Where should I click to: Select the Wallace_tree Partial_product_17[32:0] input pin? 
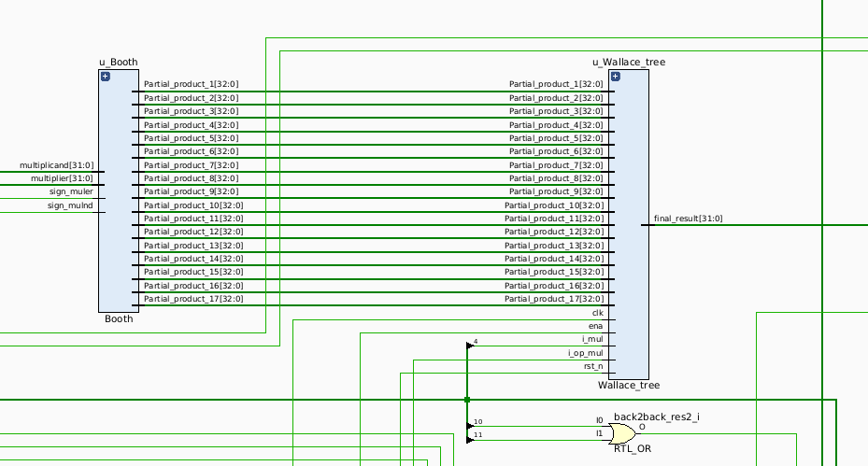(x=554, y=299)
